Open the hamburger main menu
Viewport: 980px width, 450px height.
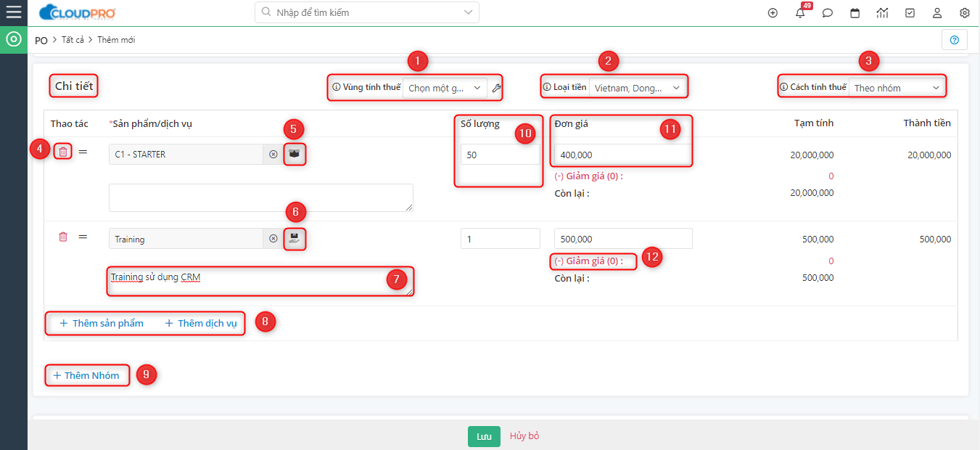[x=13, y=12]
